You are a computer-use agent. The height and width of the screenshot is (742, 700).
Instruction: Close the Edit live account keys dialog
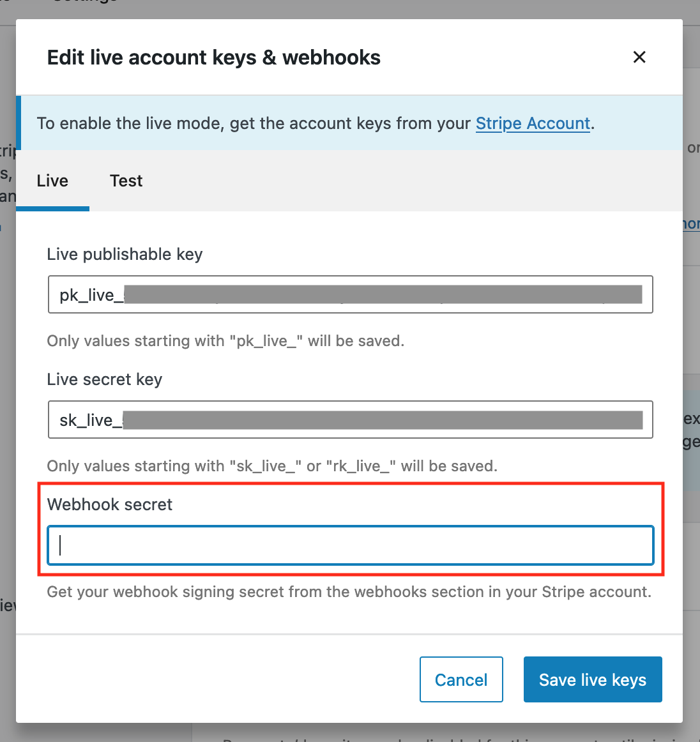[639, 57]
